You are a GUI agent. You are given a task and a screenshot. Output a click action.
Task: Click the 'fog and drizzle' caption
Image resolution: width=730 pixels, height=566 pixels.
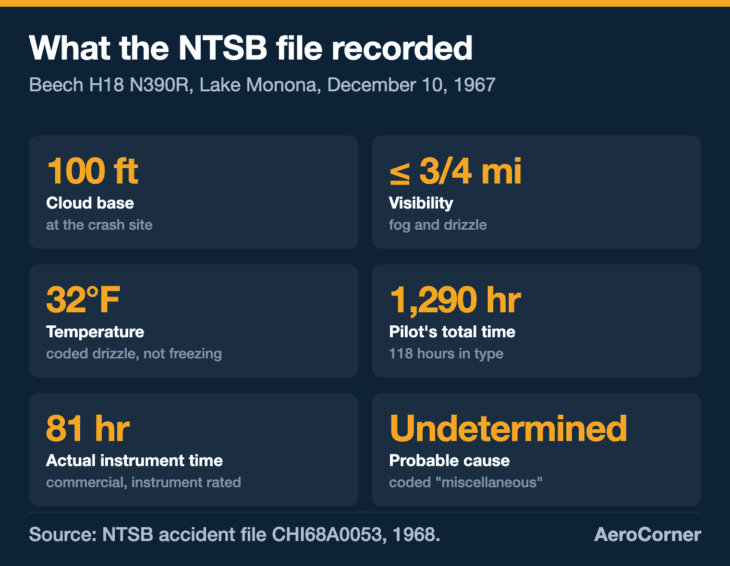pyautogui.click(x=438, y=225)
